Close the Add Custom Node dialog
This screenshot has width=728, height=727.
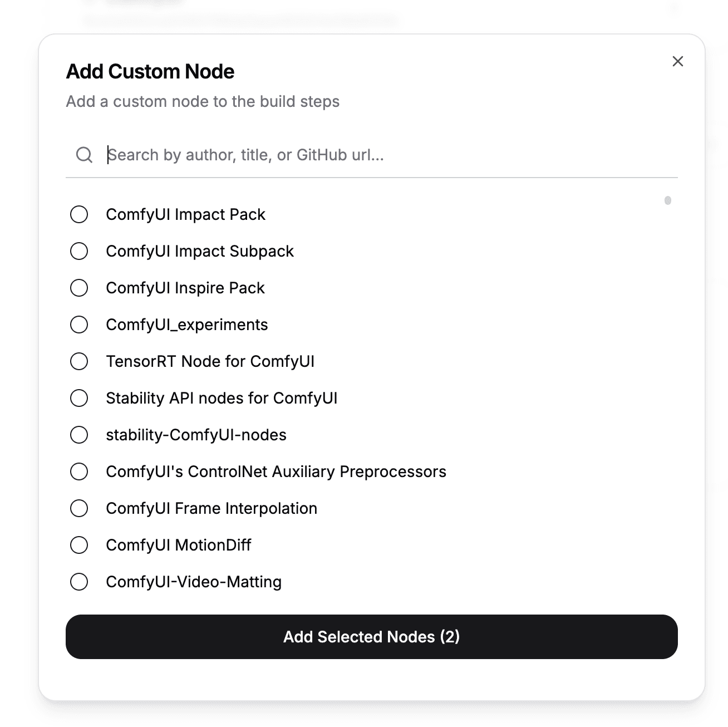point(677,61)
